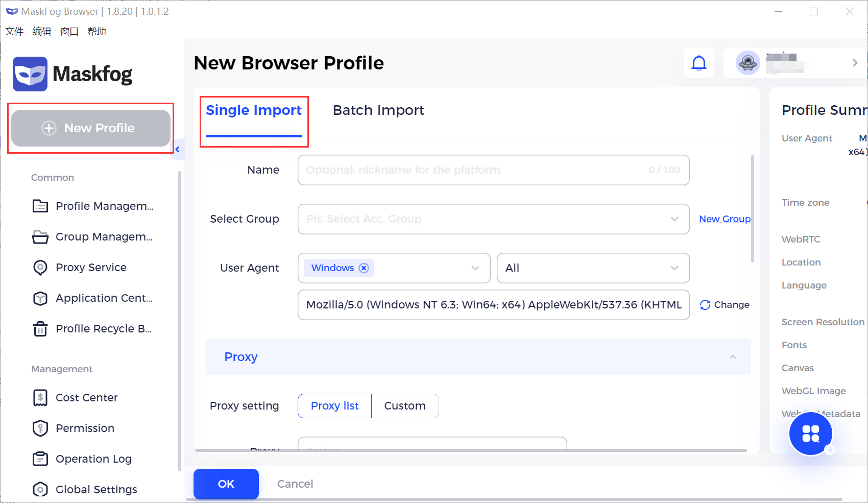
Task: Open the All browser version dropdown
Action: coord(593,268)
